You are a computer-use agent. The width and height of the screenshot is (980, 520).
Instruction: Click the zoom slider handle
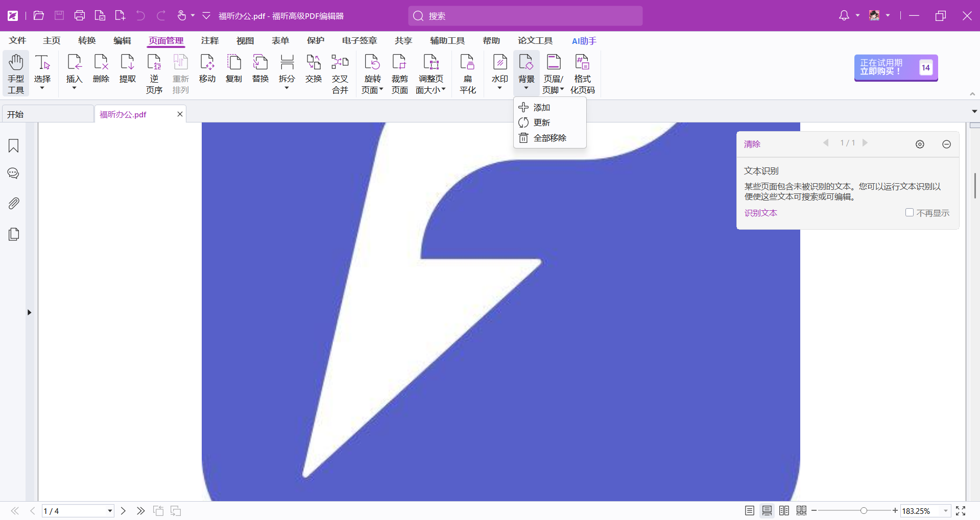[864, 511]
